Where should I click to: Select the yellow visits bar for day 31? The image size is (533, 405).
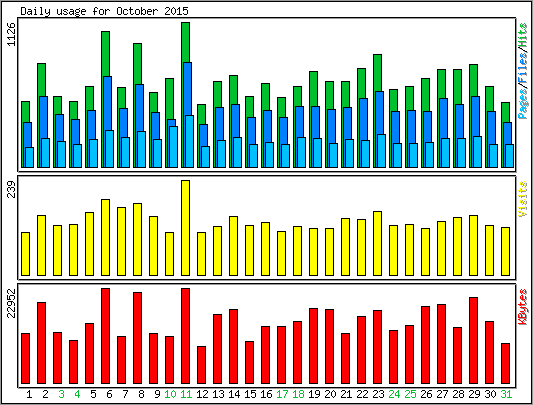tap(505, 251)
